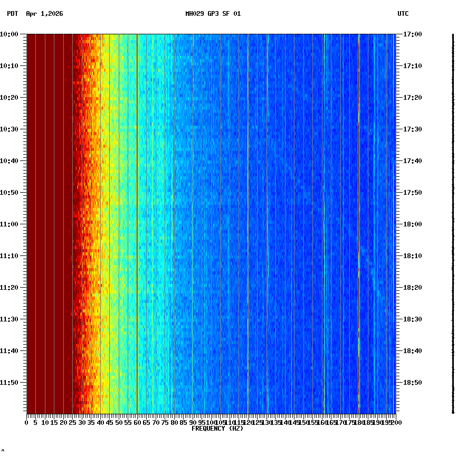The image size is (476, 456).
Task: Click the center of the spectrogram plot
Action: point(210,224)
